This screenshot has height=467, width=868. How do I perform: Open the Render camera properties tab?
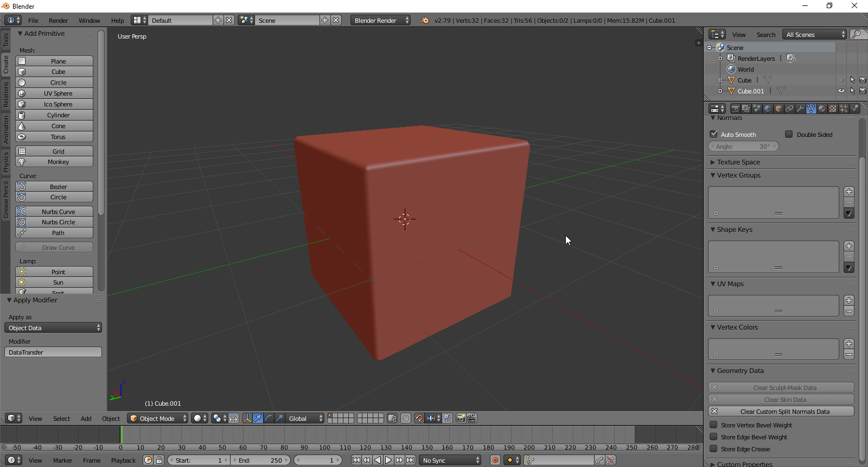pos(735,109)
